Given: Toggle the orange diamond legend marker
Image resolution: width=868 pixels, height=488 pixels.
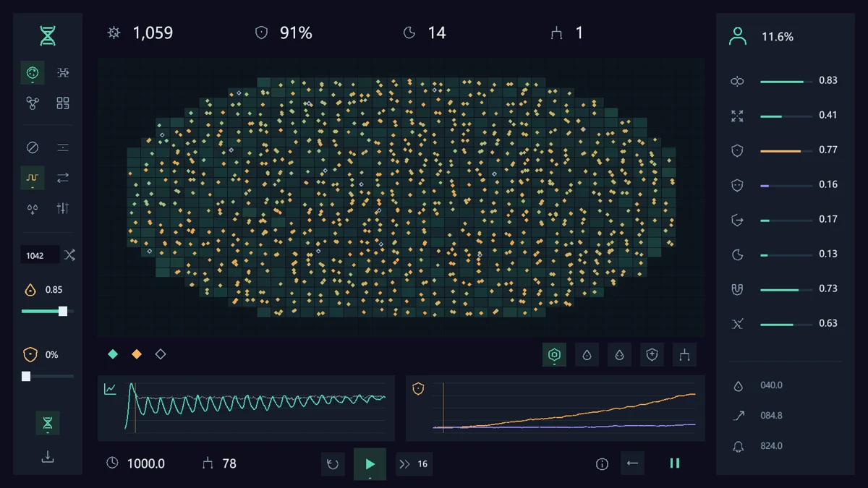Looking at the screenshot, I should click(137, 354).
